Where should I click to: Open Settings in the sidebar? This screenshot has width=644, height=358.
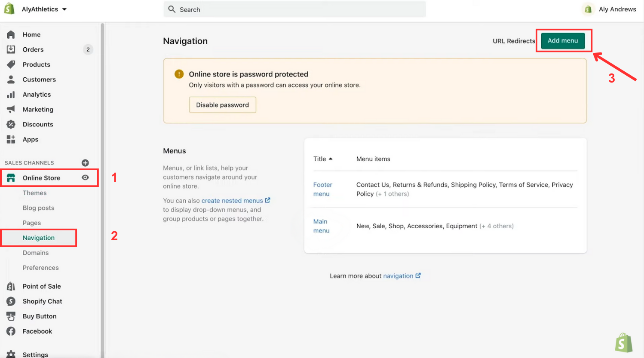click(x=35, y=355)
